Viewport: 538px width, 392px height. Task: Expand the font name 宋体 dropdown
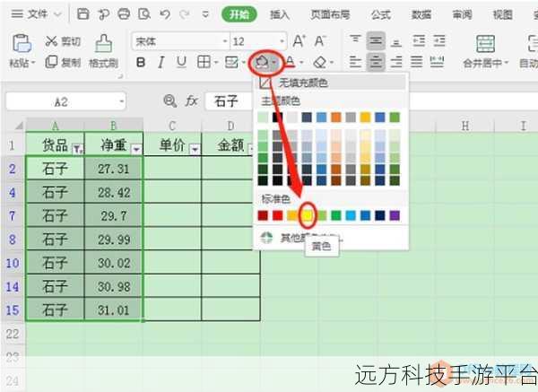point(225,41)
